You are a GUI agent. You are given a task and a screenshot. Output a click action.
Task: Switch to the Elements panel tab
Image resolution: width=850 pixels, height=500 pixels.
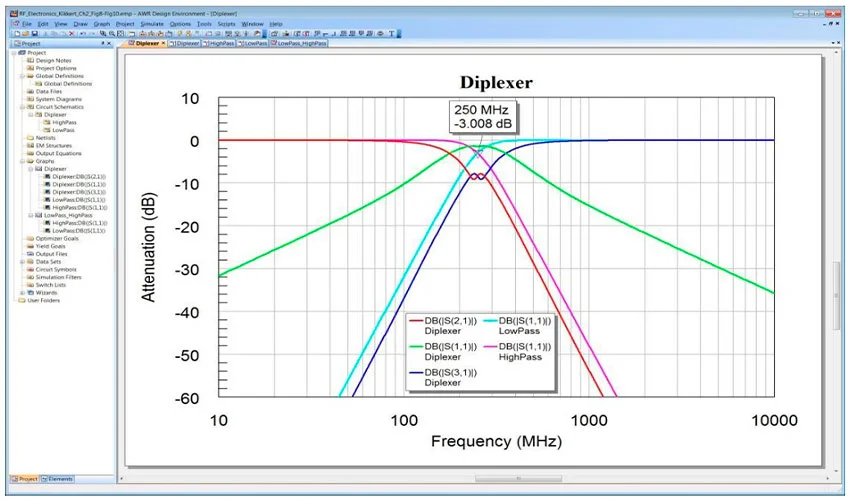pos(56,480)
